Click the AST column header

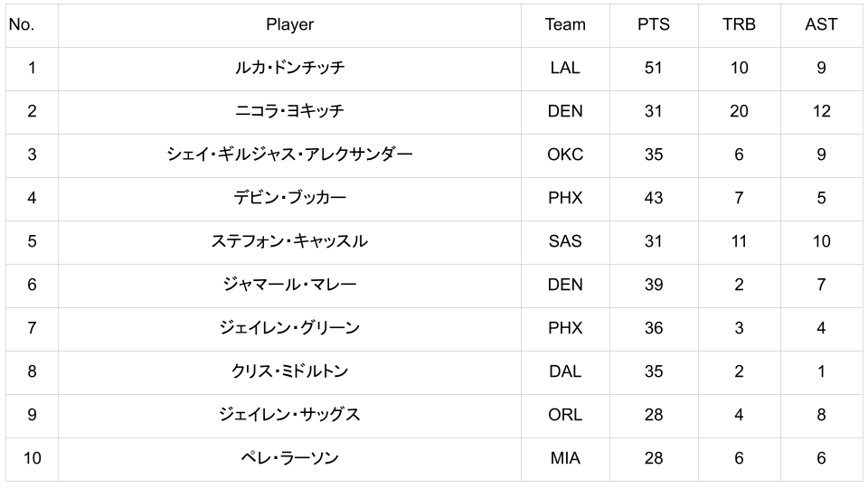[x=821, y=24]
